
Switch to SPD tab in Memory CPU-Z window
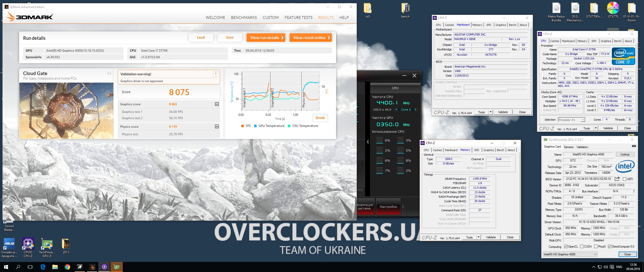pos(476,150)
